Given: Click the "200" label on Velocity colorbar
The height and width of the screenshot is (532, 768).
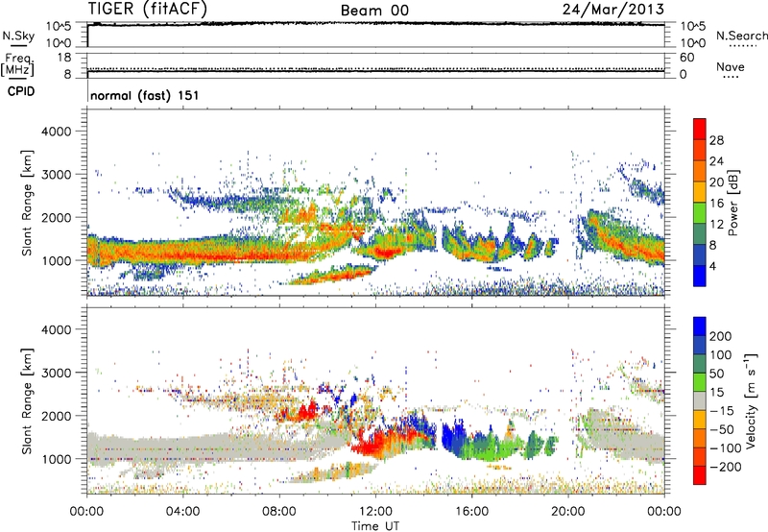Looking at the screenshot, I should (721, 336).
